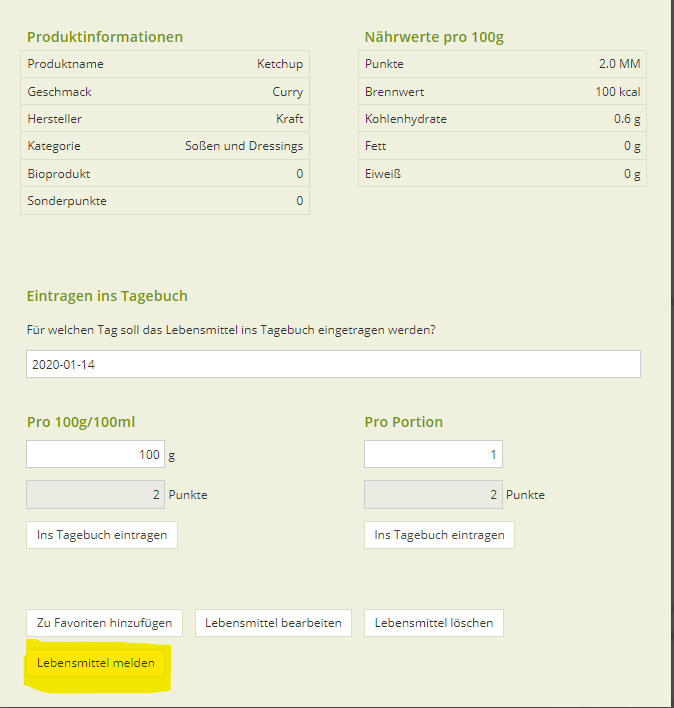This screenshot has width=674, height=708.
Task: Click the 'Lebensmittel melden' button
Action: (96, 663)
